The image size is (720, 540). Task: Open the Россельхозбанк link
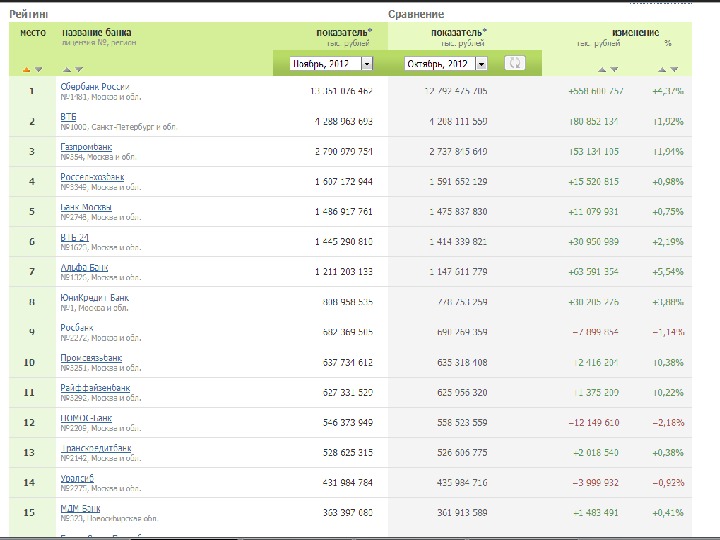click(92, 177)
